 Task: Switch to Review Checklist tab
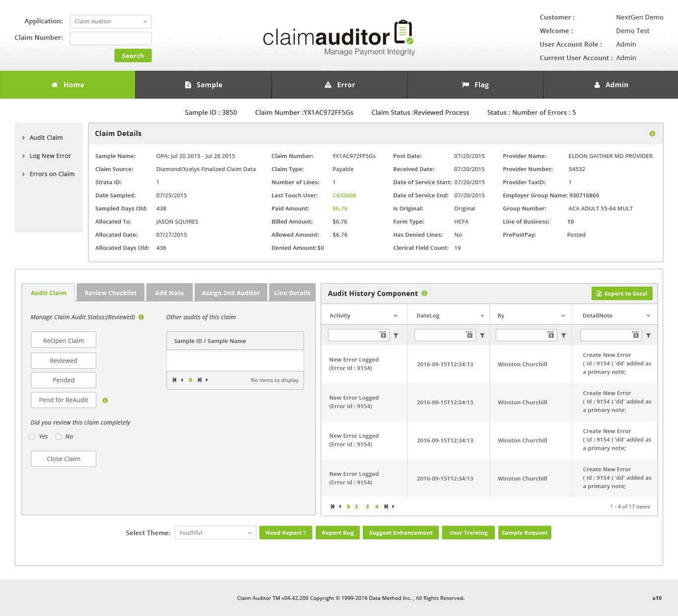pos(111,293)
